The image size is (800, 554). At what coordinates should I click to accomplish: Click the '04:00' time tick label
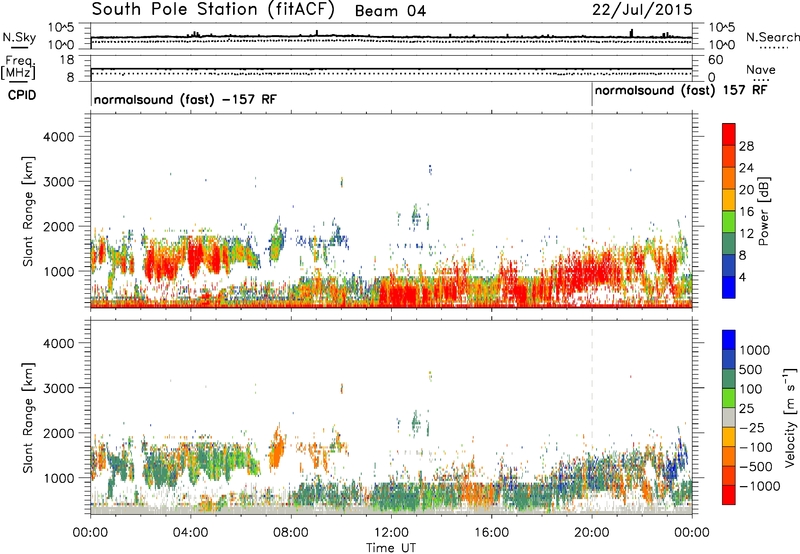pos(190,533)
